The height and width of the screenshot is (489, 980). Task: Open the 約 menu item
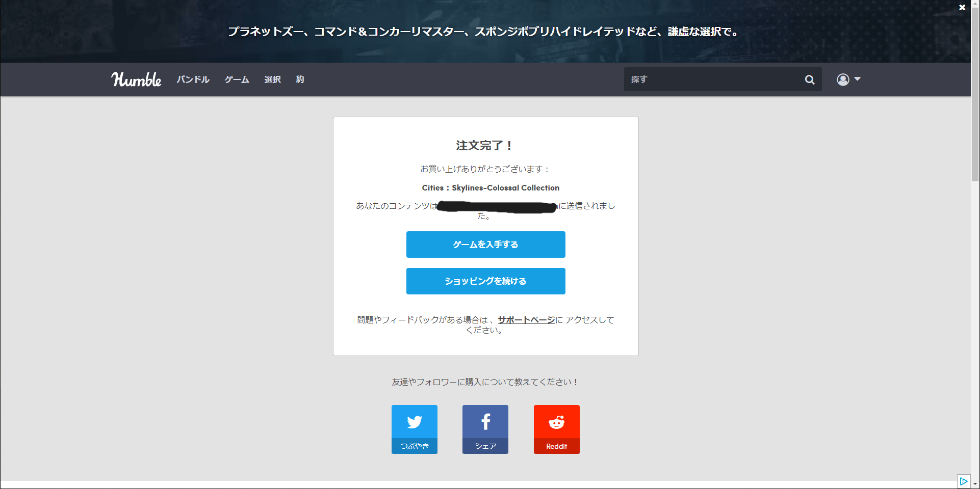[300, 79]
